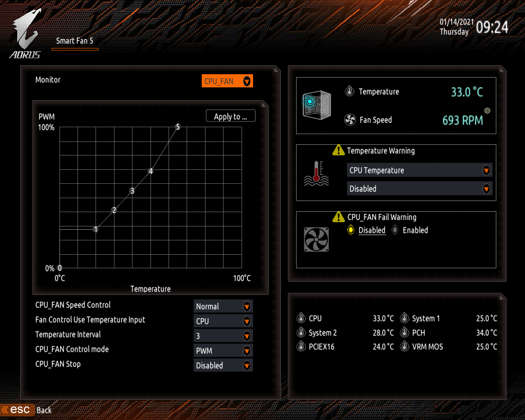This screenshot has width=525, height=420.
Task: Click fan curve point 4
Action: click(151, 171)
